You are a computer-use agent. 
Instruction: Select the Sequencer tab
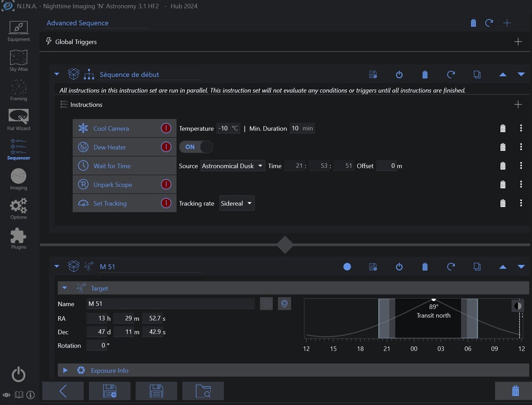(x=19, y=149)
